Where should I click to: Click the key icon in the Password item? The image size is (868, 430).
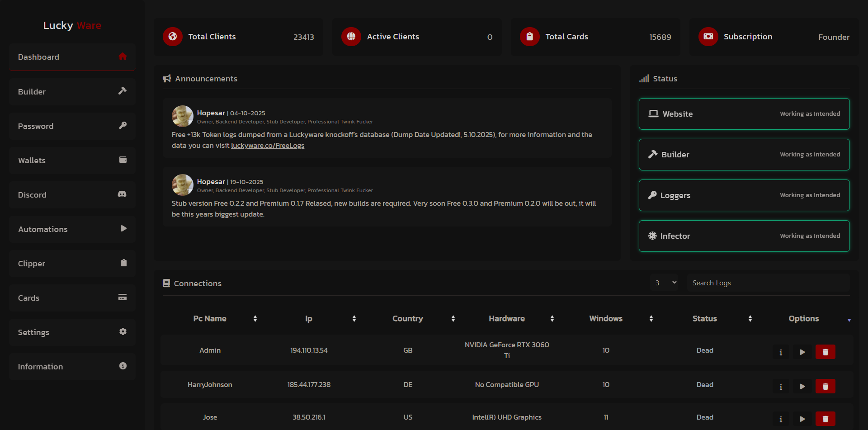point(123,125)
